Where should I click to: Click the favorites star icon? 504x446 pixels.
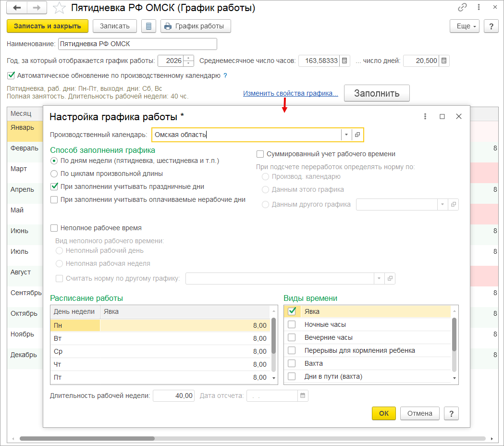[60, 8]
